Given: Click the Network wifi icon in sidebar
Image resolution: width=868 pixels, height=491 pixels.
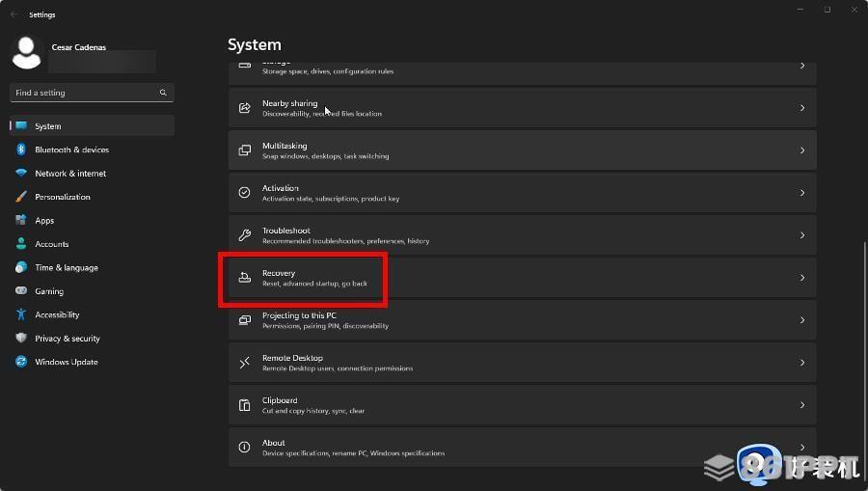Looking at the screenshot, I should (x=21, y=173).
